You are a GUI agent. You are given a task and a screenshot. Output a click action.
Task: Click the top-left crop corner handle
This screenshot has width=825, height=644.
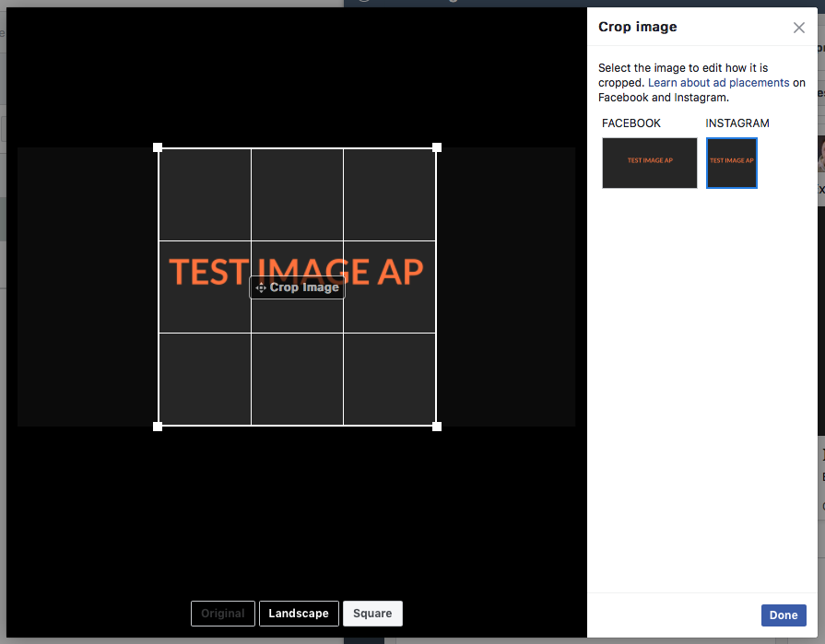(x=158, y=147)
